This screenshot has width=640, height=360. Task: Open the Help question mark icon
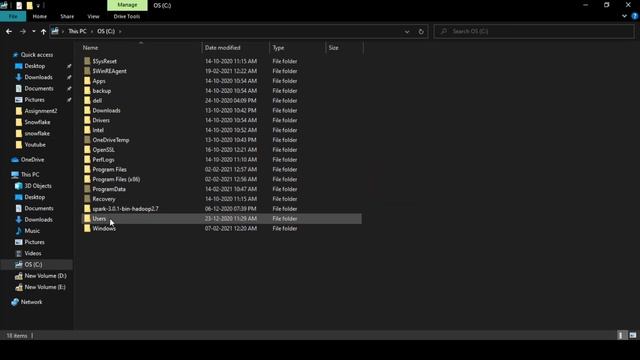pos(635,16)
